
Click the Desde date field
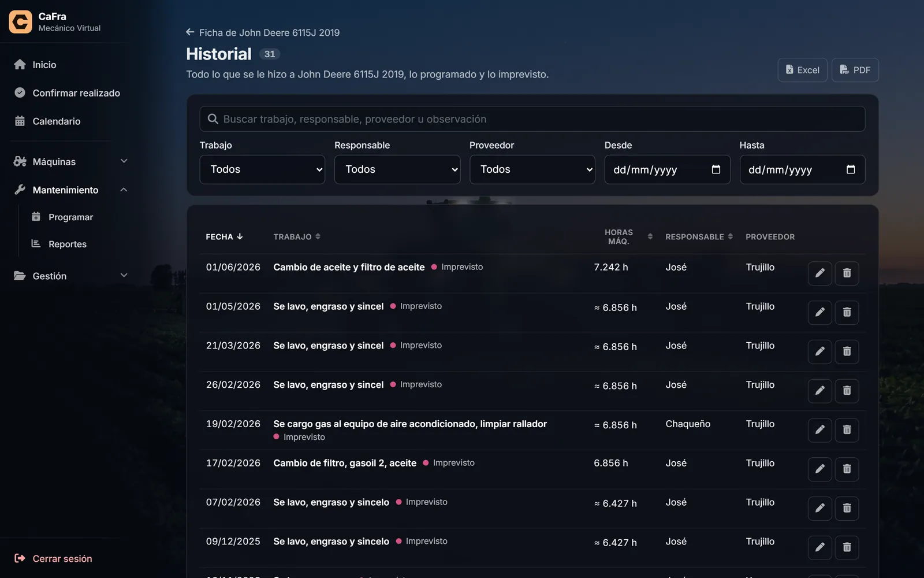[667, 169]
